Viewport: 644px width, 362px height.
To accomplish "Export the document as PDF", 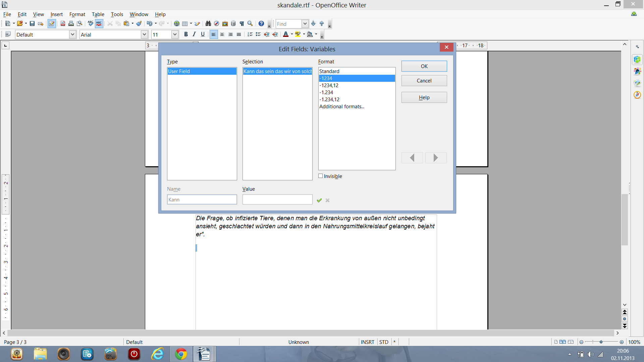I will coord(63,23).
